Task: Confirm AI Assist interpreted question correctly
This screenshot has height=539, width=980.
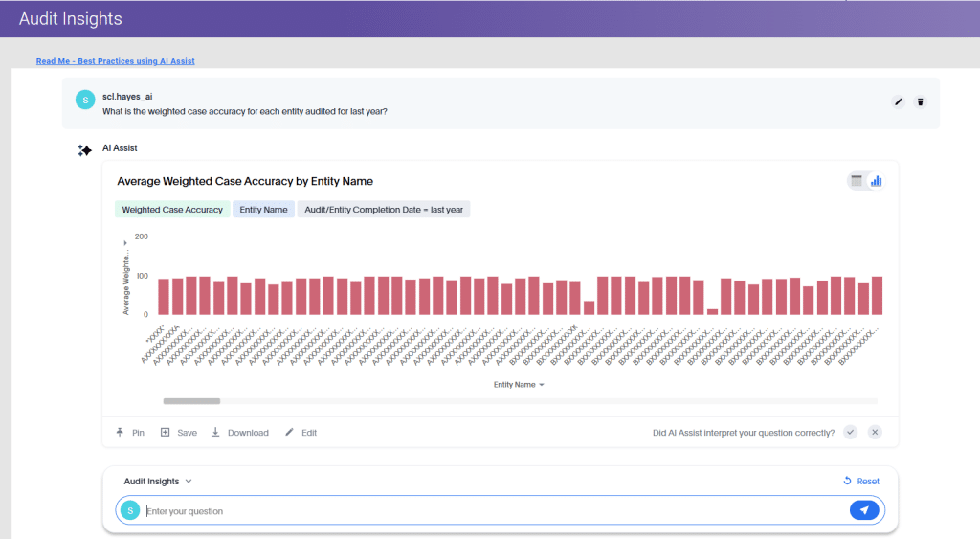Action: pos(850,433)
